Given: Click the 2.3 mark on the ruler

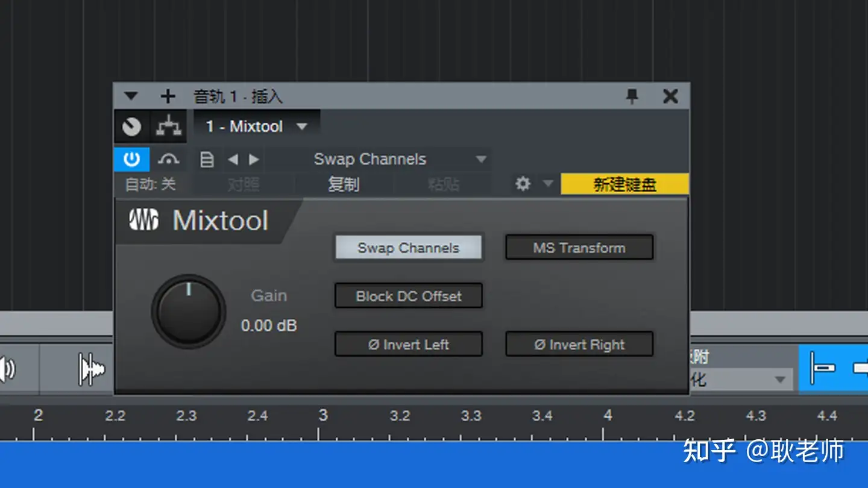Looking at the screenshot, I should point(186,416).
